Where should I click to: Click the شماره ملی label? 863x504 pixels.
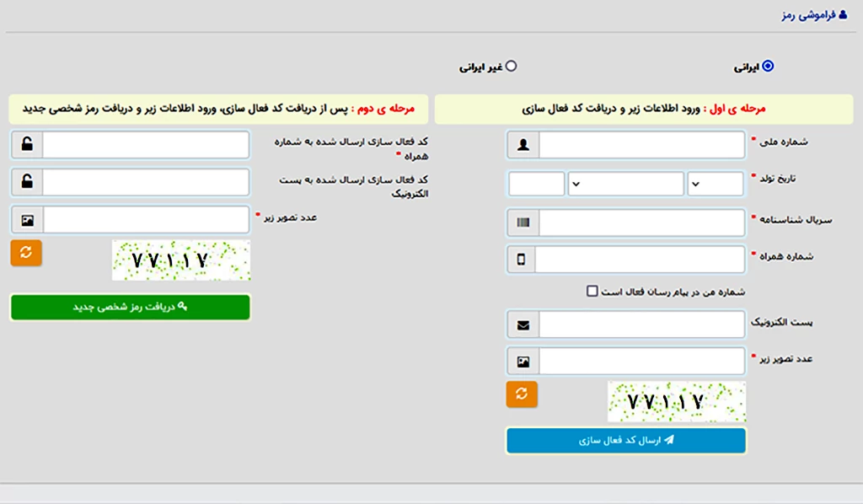(x=784, y=142)
